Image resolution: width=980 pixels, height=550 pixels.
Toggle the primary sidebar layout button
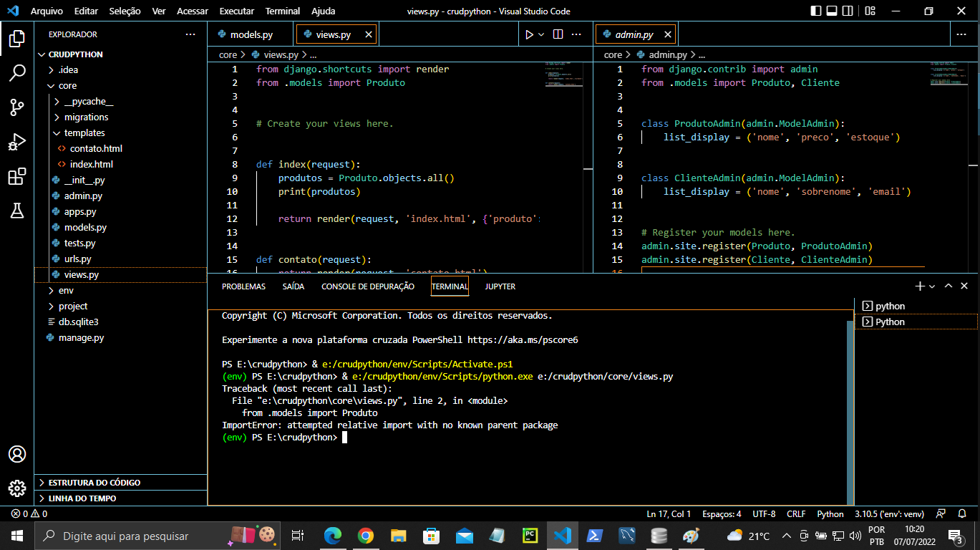tap(816, 11)
